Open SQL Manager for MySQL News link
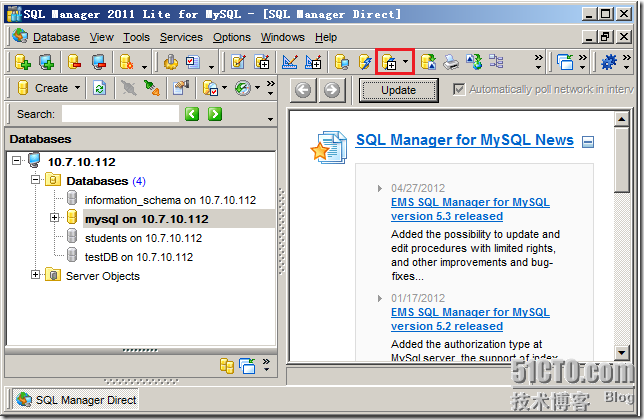 pyautogui.click(x=465, y=140)
